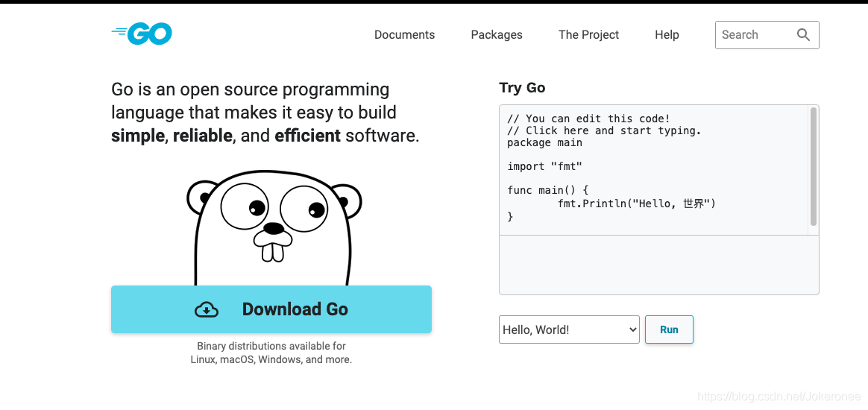Click the 'Linux, macOS, Windows, and more.' text

tap(271, 359)
